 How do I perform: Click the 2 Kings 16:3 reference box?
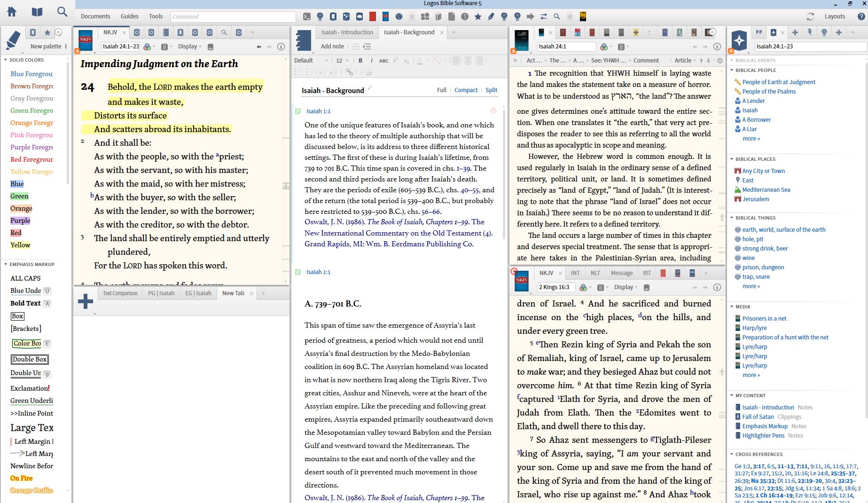(556, 287)
